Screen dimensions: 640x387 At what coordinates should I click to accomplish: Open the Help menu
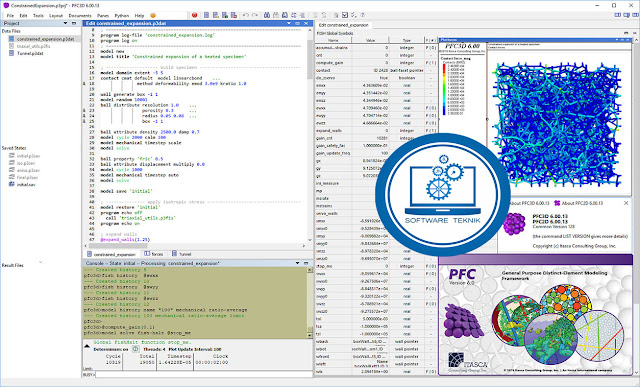click(x=139, y=16)
